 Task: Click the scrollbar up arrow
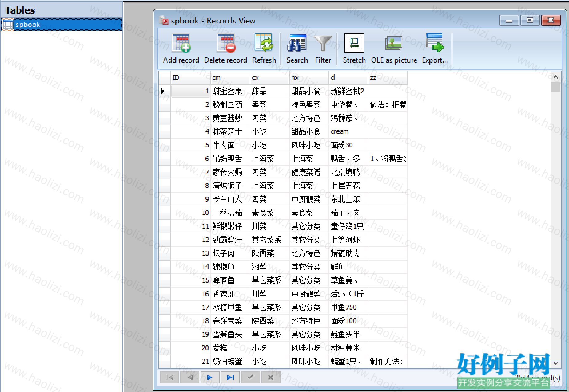coord(555,77)
